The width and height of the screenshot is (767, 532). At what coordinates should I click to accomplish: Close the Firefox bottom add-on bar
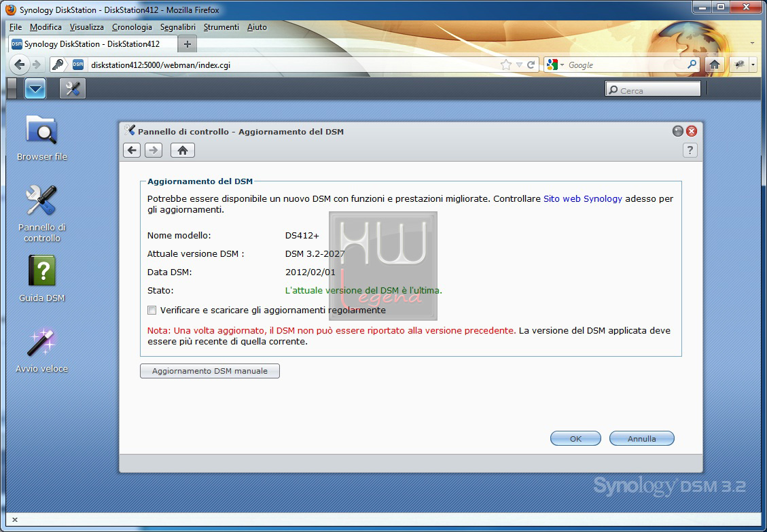coord(15,520)
